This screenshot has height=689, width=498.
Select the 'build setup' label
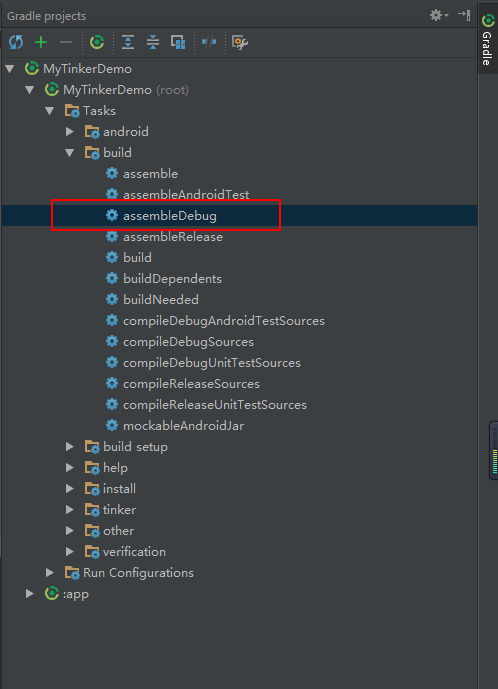coord(135,447)
